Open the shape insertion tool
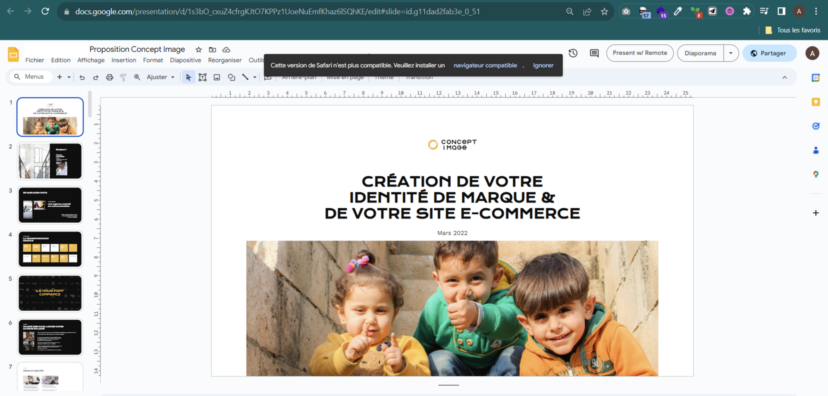 tap(231, 77)
